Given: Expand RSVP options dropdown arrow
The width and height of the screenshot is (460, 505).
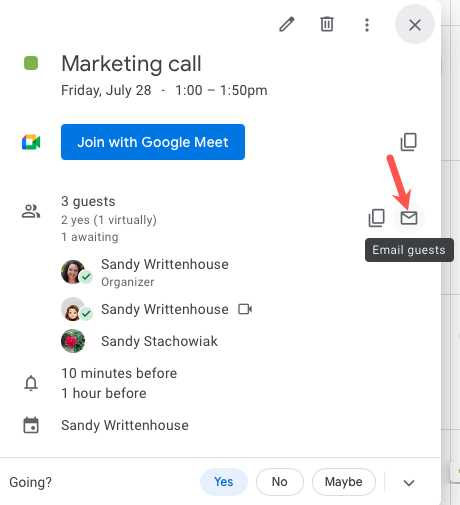Looking at the screenshot, I should tap(409, 482).
